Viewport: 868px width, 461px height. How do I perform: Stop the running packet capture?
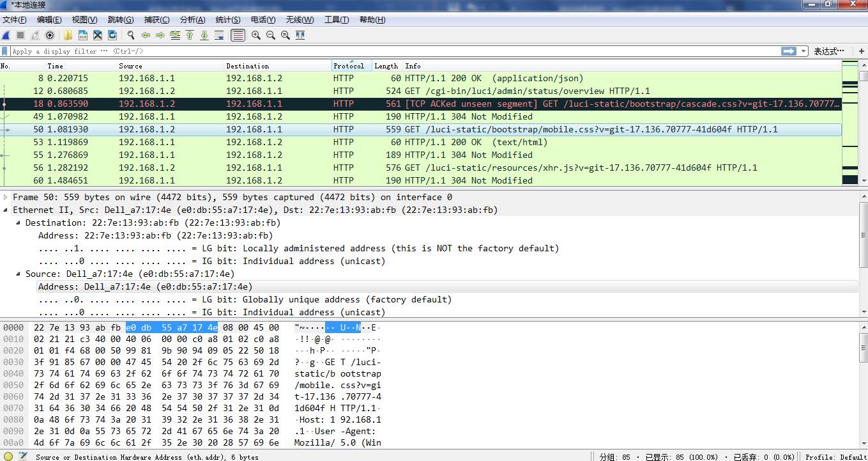tap(20, 35)
